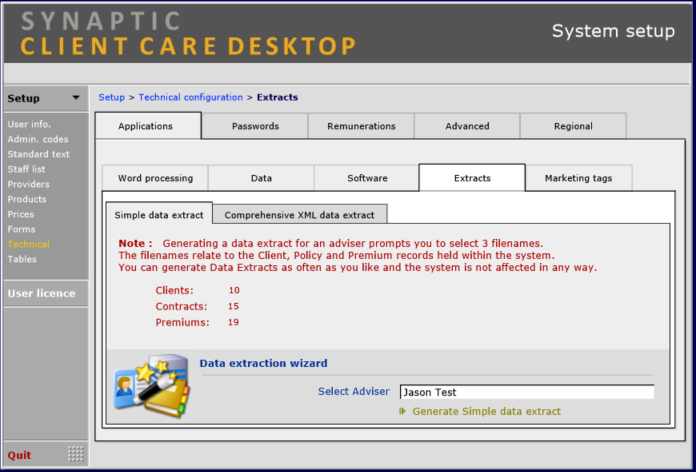The height and width of the screenshot is (472, 696).
Task: Select Prices in the sidebar
Action: [20, 214]
